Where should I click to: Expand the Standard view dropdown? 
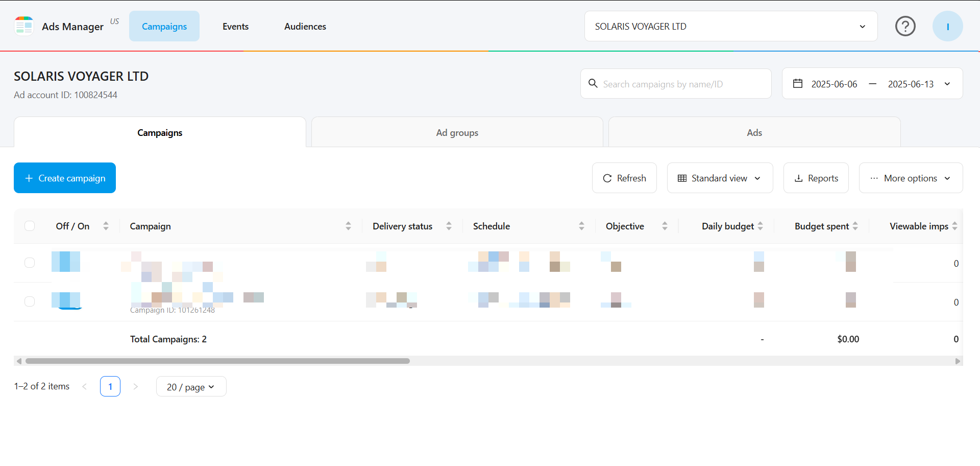(720, 178)
